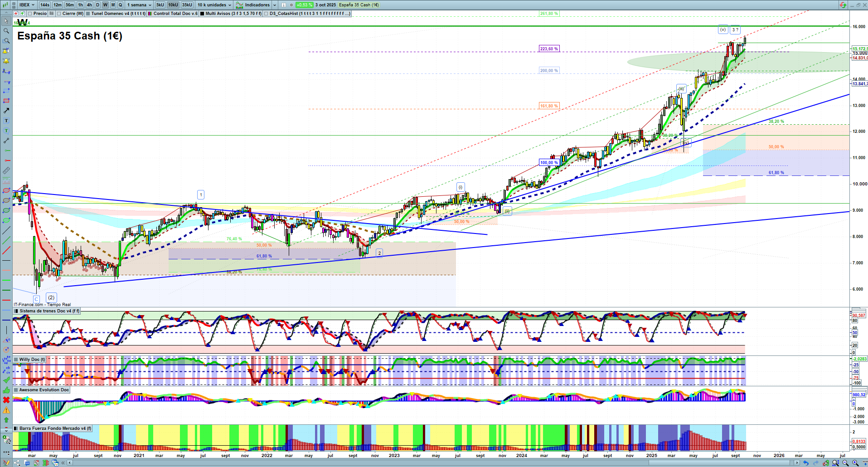This screenshot has width=868, height=467.
Task: Click the undo arrow in bottom toolbar
Action: 805,463
